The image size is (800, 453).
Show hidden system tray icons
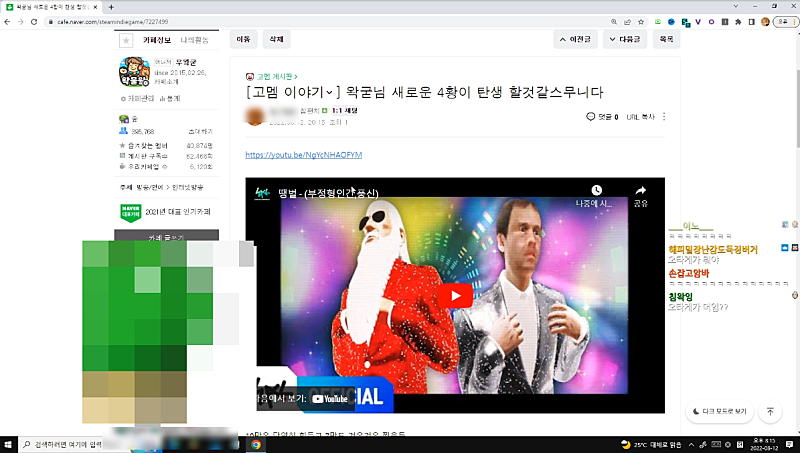[691, 445]
